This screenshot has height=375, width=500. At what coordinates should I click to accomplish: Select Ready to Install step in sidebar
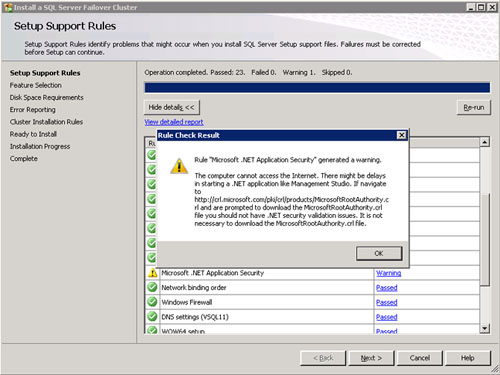pos(33,134)
